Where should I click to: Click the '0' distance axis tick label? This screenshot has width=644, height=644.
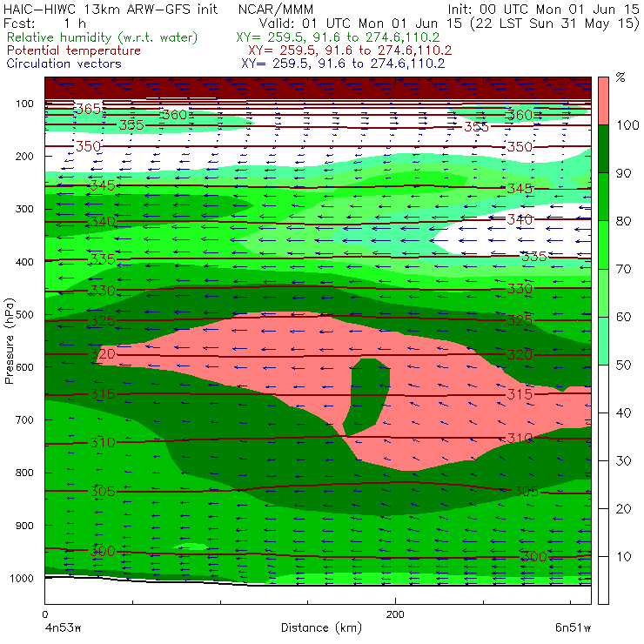coord(45,614)
